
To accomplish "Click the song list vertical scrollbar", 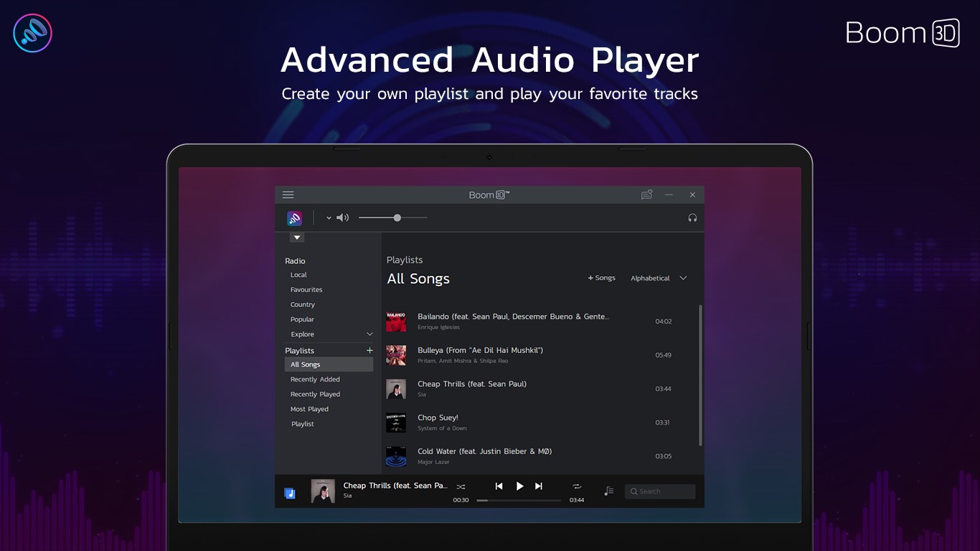I will pyautogui.click(x=700, y=375).
